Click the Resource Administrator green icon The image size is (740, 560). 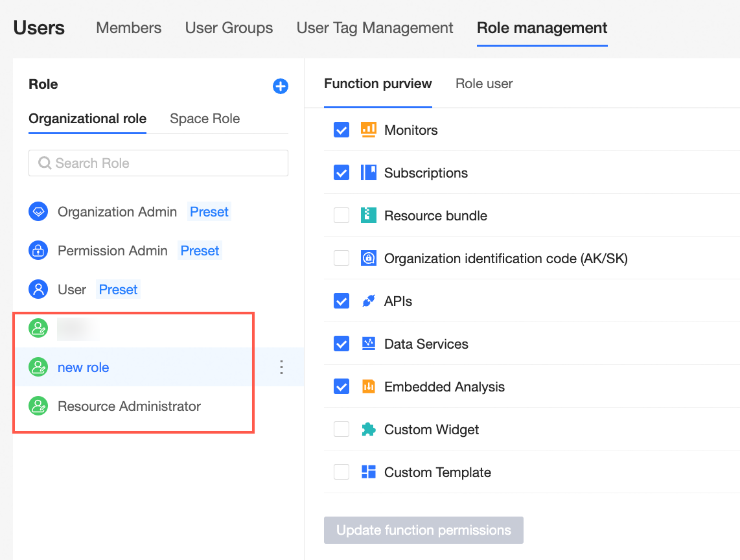[38, 406]
